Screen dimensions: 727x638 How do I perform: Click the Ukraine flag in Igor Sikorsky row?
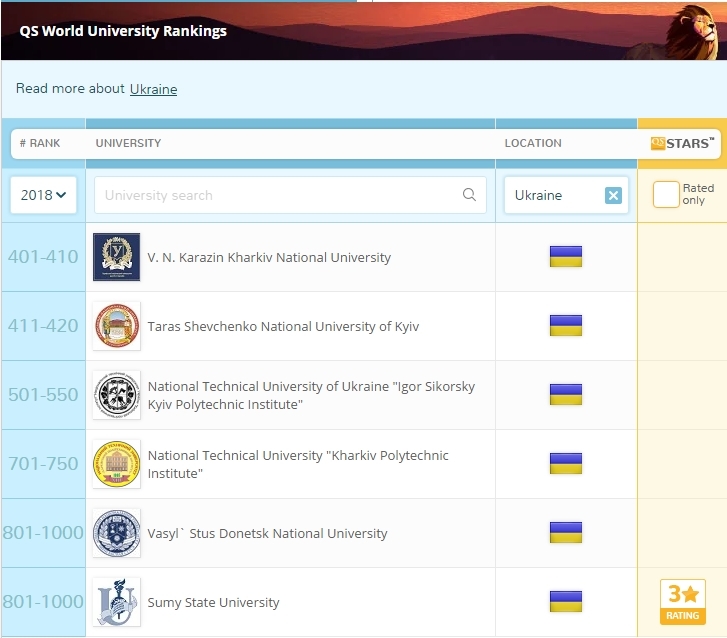pos(566,395)
